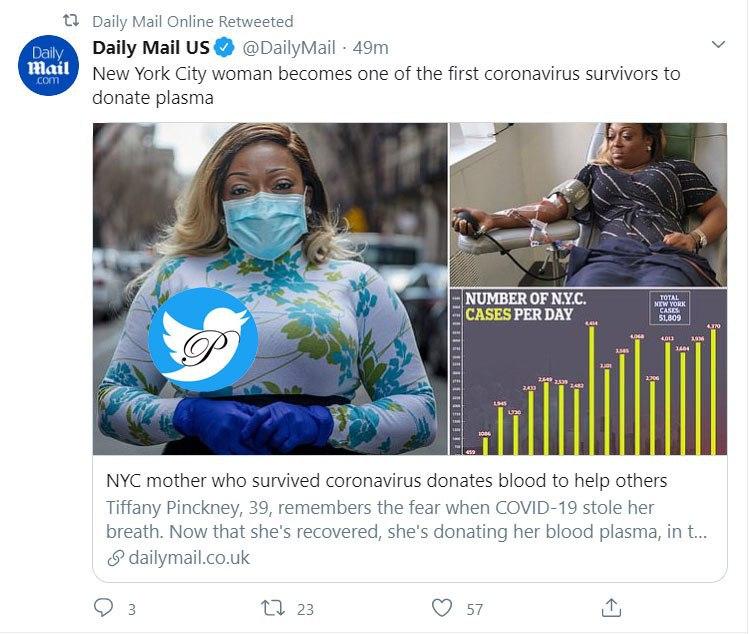Click the Twitter bird logo overlay on photo
This screenshot has height=634, width=749.
coord(203,339)
